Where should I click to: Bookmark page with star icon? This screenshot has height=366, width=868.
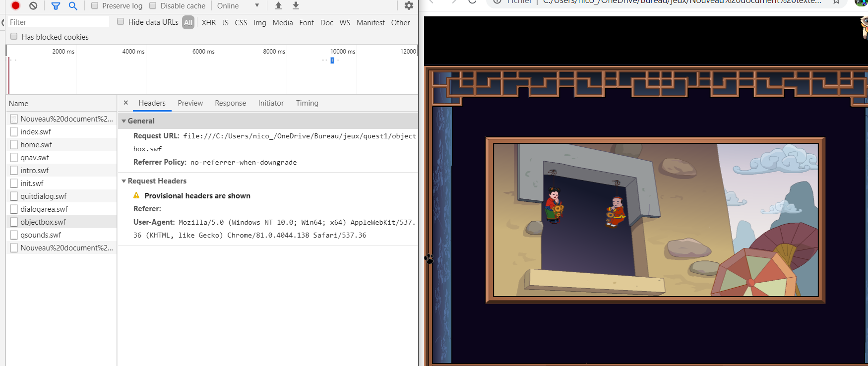coord(837,1)
